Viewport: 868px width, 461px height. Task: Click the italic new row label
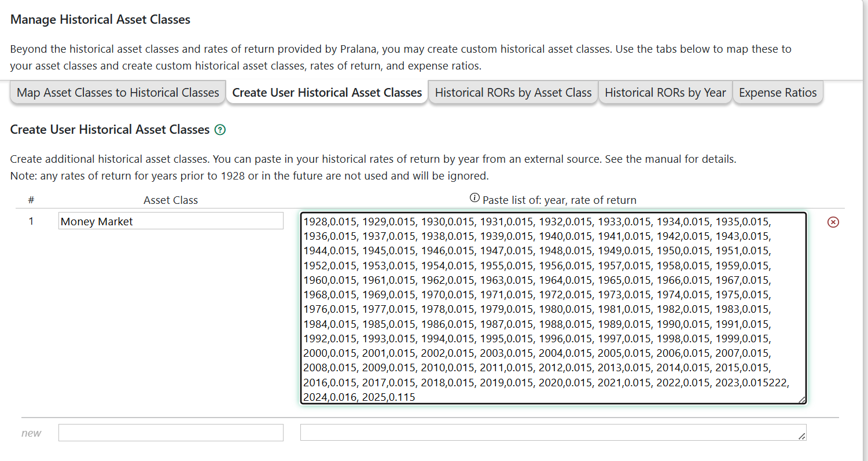pyautogui.click(x=31, y=433)
